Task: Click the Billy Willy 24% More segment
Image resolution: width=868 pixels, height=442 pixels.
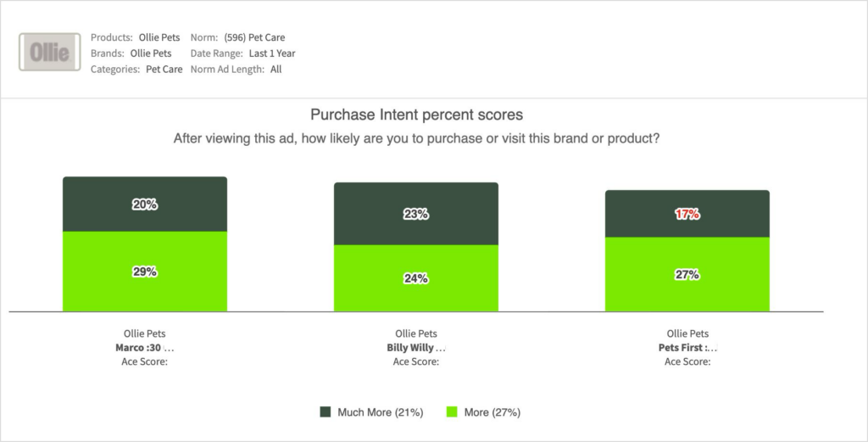Action: pyautogui.click(x=416, y=278)
